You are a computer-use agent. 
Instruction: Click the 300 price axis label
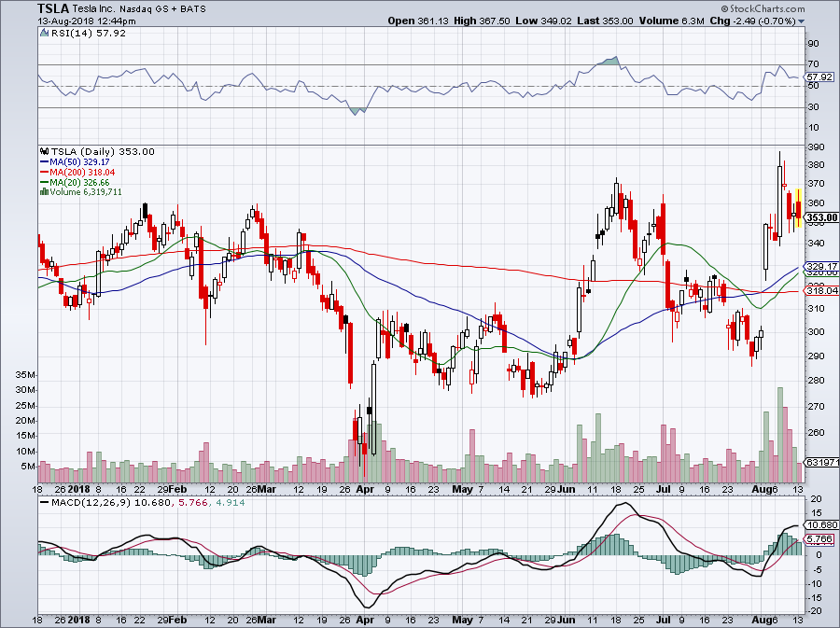pos(816,332)
